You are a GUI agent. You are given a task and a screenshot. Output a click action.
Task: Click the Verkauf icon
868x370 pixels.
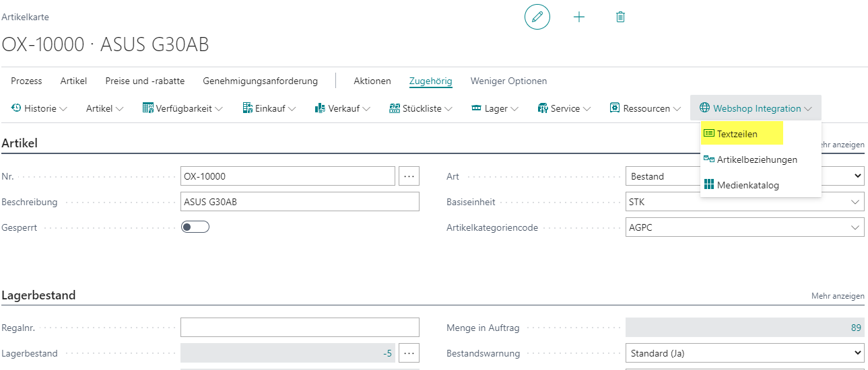(321, 108)
